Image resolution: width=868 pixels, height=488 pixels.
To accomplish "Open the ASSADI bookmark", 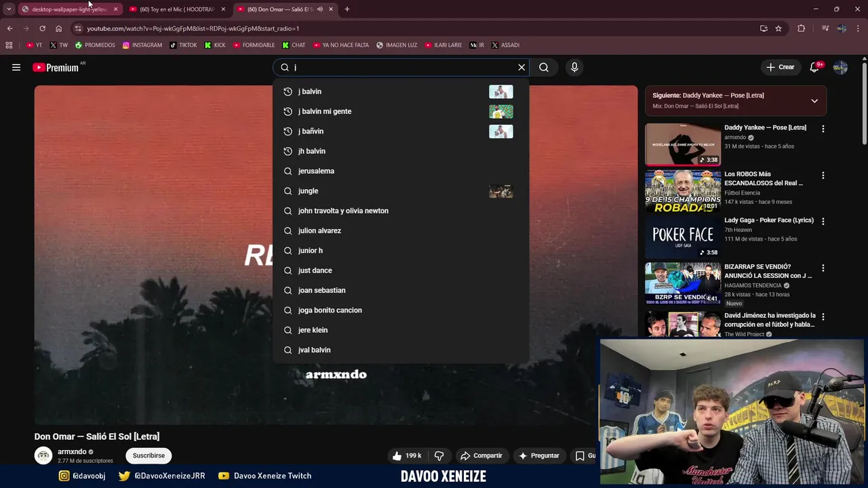I will coord(505,45).
